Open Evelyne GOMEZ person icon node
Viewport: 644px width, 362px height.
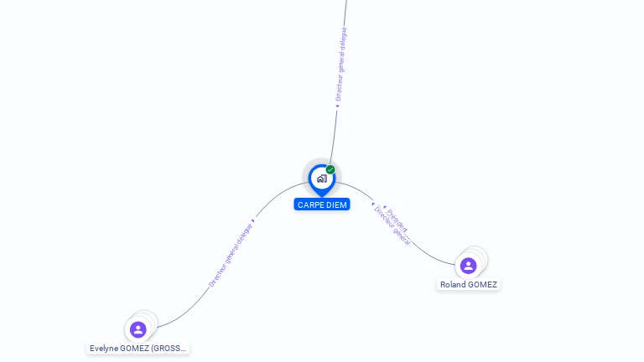[x=138, y=329]
